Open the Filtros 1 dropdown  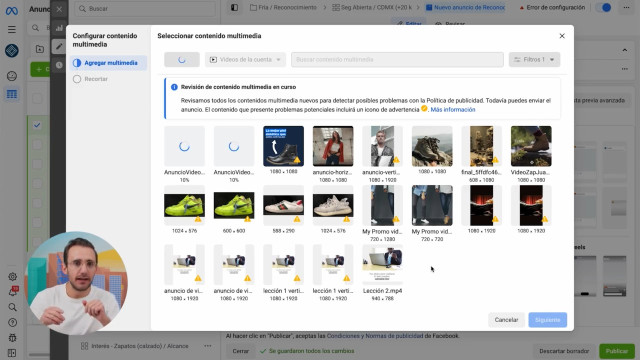pos(534,60)
